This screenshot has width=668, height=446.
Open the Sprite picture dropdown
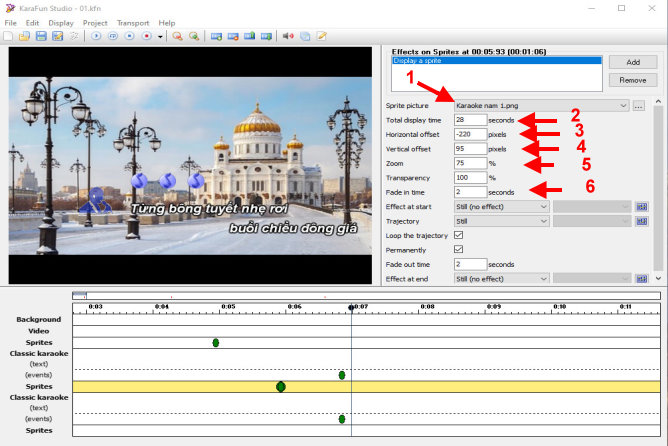tap(623, 105)
